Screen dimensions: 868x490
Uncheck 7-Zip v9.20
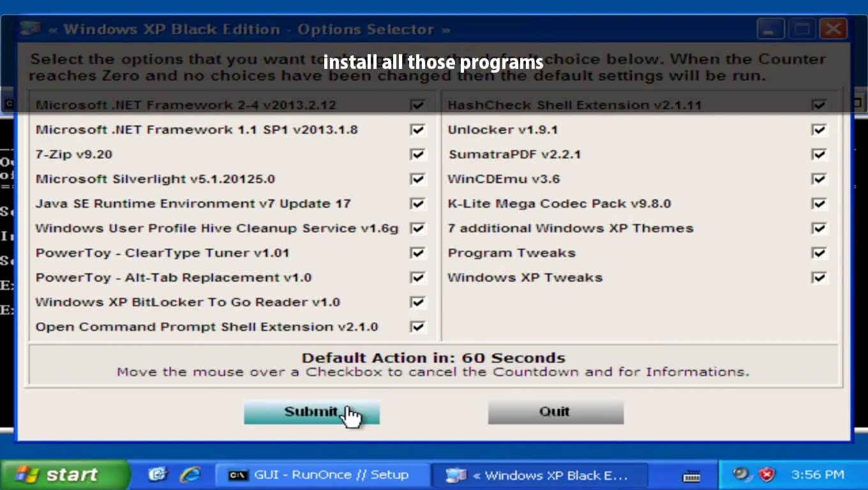418,154
